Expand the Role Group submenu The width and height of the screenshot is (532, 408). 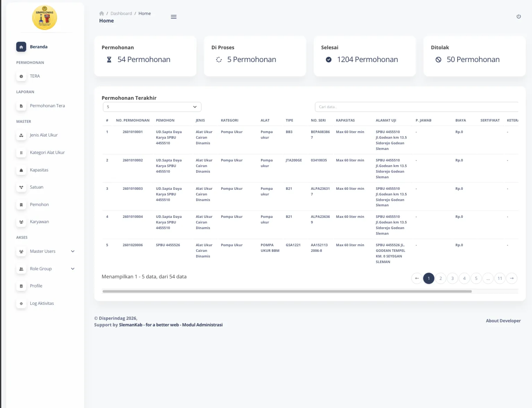(x=73, y=269)
